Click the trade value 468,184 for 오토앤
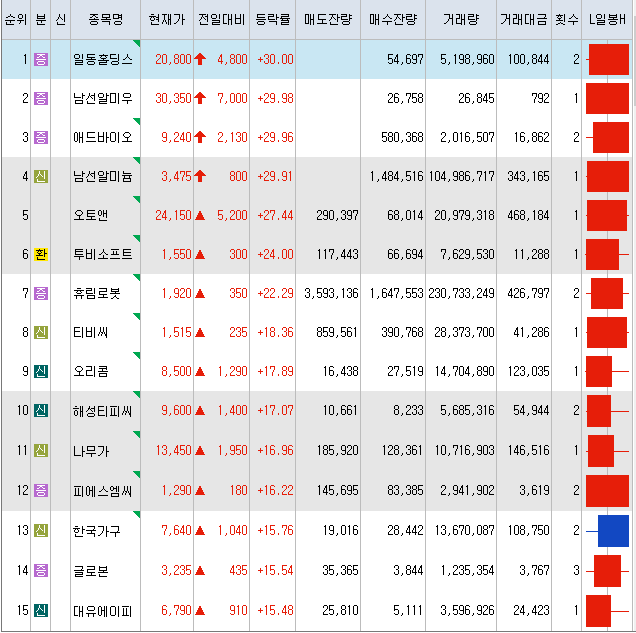This screenshot has width=636, height=633. click(x=528, y=215)
